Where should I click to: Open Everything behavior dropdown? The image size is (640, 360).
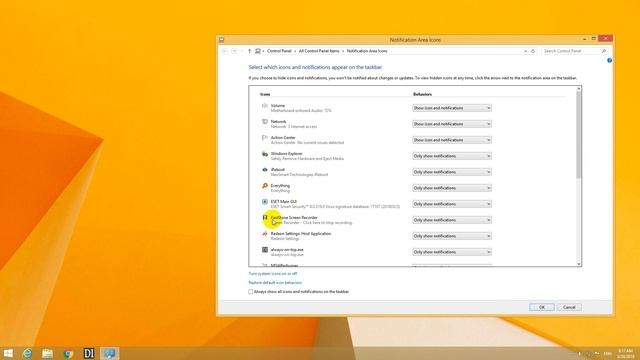click(451, 188)
